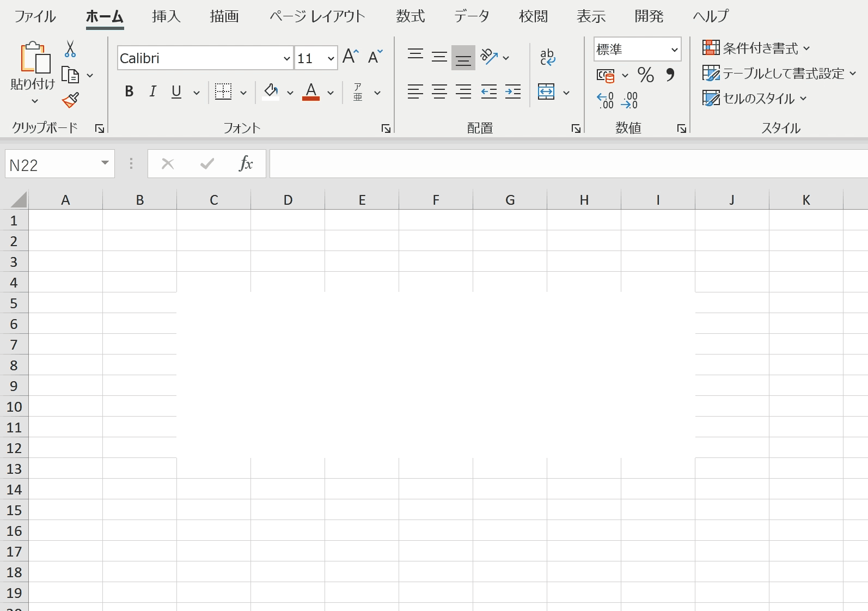The height and width of the screenshot is (611, 868).
Task: Apply the red font color swatch
Action: pos(311,91)
